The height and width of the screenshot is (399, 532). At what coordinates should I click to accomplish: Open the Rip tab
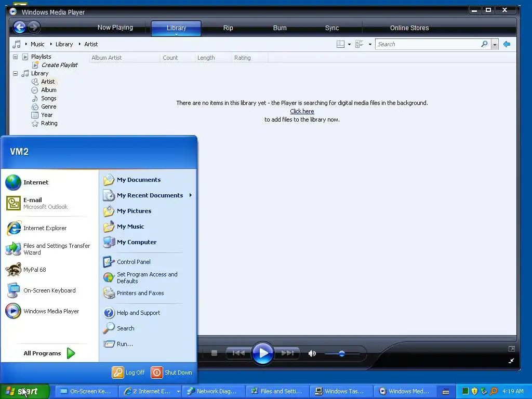point(228,28)
